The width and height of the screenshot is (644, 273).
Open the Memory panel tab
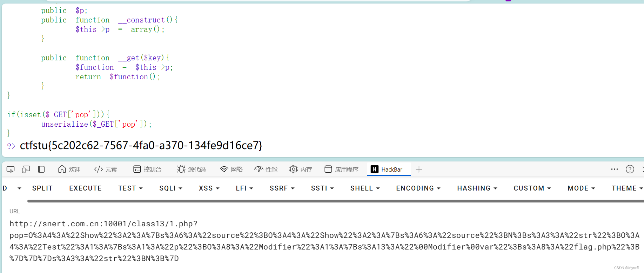click(x=301, y=169)
